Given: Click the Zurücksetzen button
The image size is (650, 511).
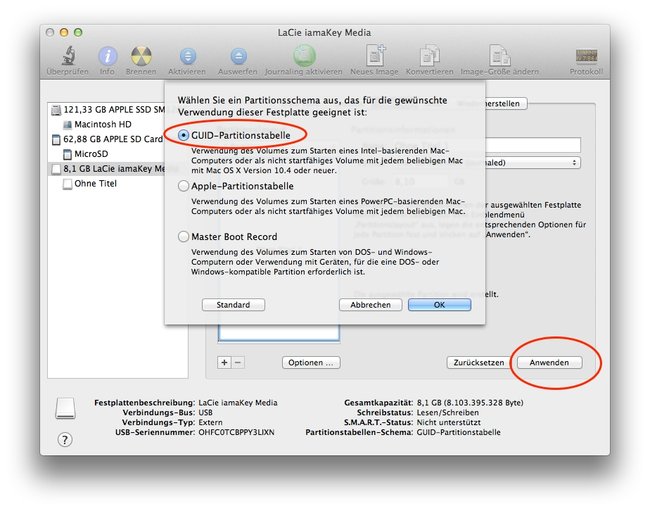Looking at the screenshot, I should pyautogui.click(x=478, y=363).
